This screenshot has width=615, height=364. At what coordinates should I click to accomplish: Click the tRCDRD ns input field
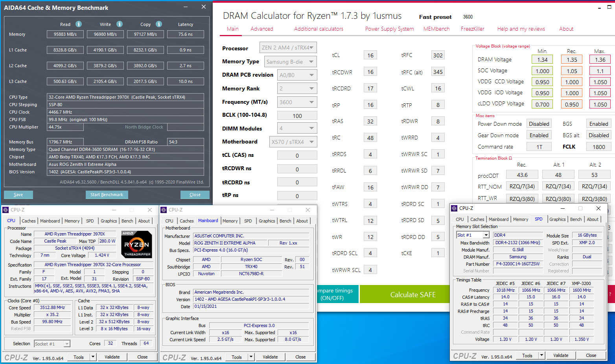[x=297, y=182]
